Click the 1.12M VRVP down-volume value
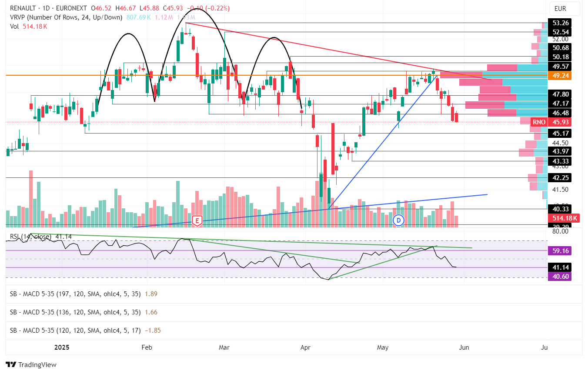This screenshot has width=588, height=374. [164, 17]
